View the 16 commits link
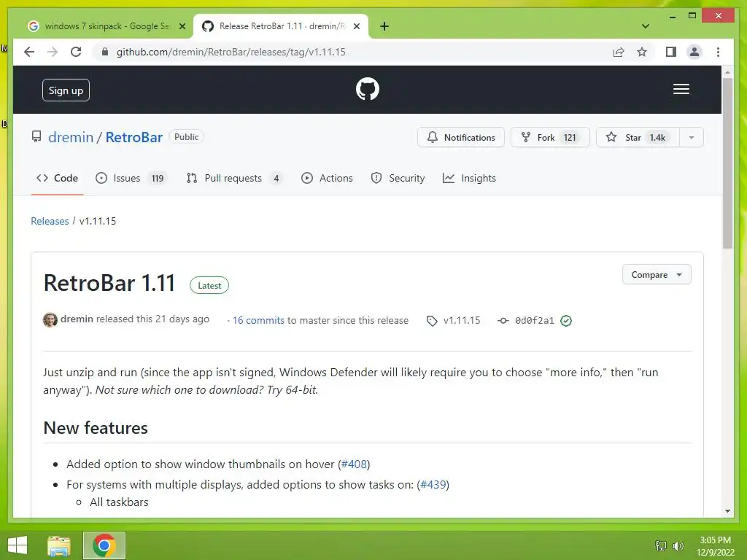 click(x=258, y=321)
